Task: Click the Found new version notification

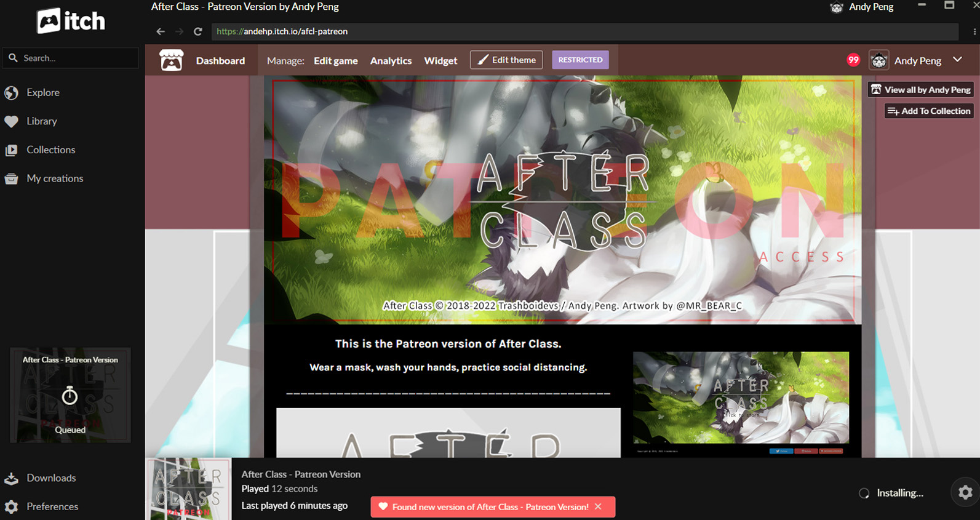Action: 493,506
